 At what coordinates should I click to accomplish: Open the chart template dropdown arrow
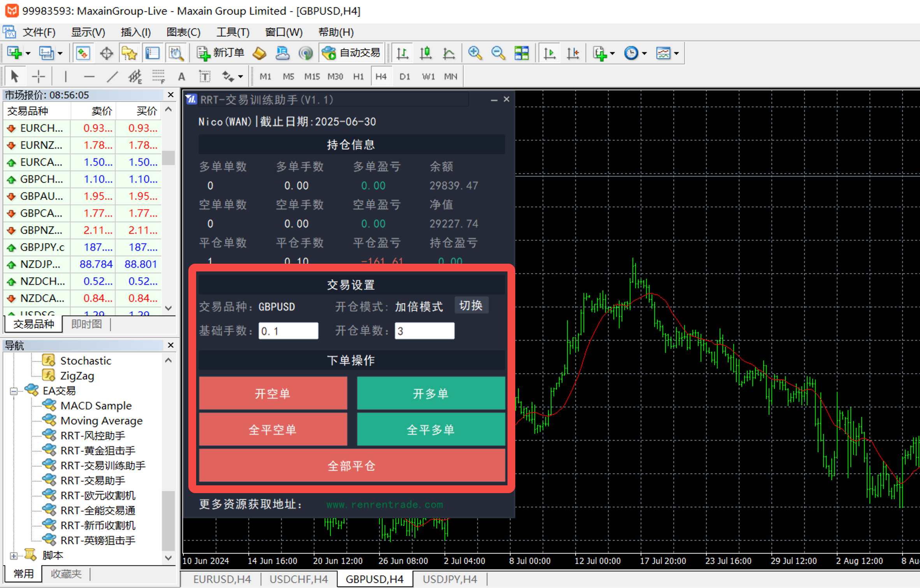click(677, 54)
